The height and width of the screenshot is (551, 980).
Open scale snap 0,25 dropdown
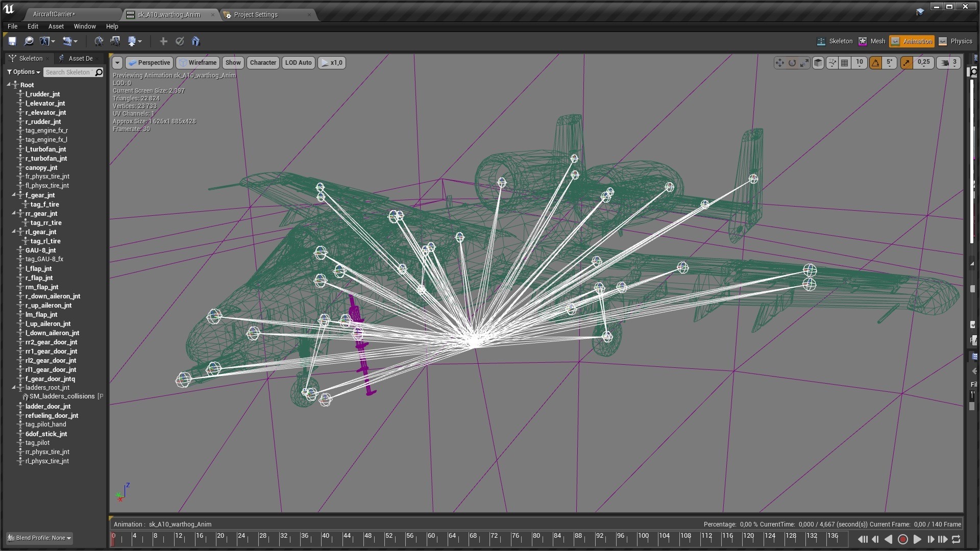click(923, 63)
